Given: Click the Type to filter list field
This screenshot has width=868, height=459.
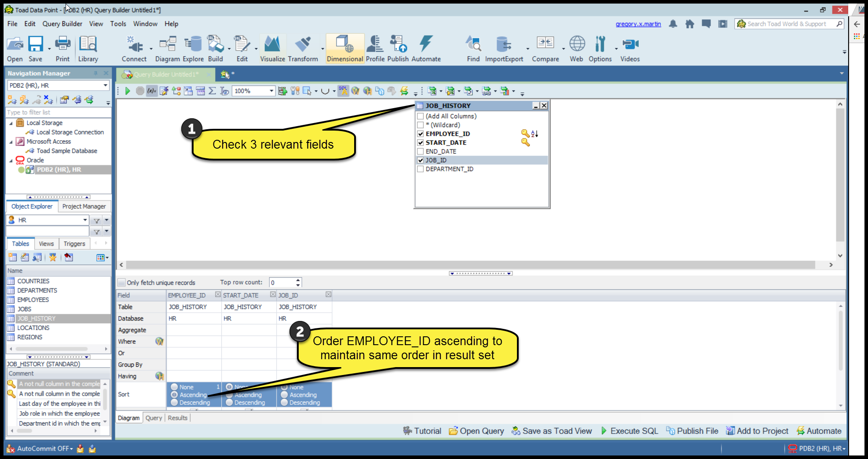Looking at the screenshot, I should coord(58,113).
